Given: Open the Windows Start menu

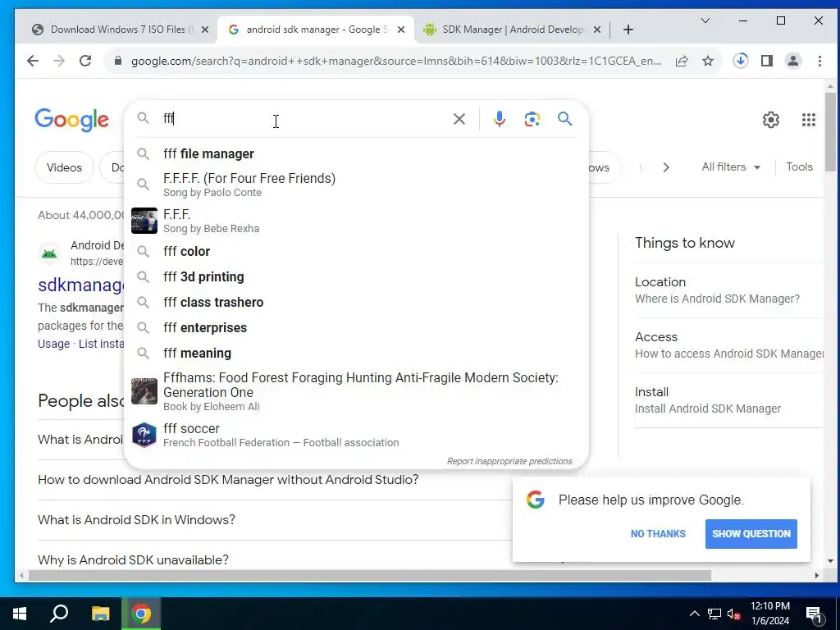Looking at the screenshot, I should tap(20, 614).
